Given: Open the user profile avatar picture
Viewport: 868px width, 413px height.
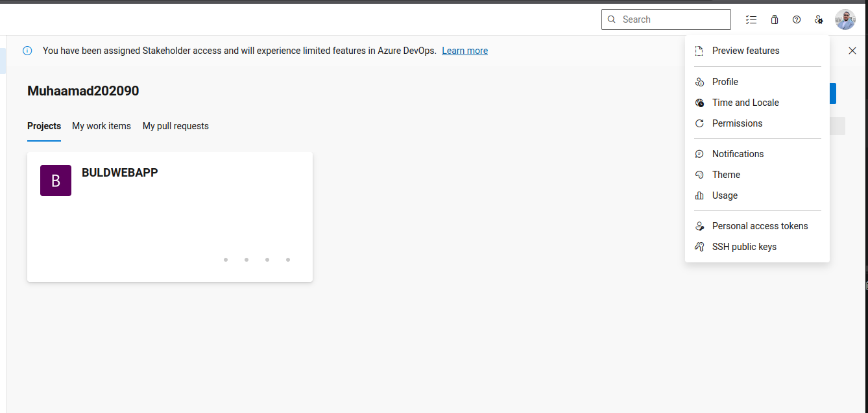Looking at the screenshot, I should [x=845, y=19].
